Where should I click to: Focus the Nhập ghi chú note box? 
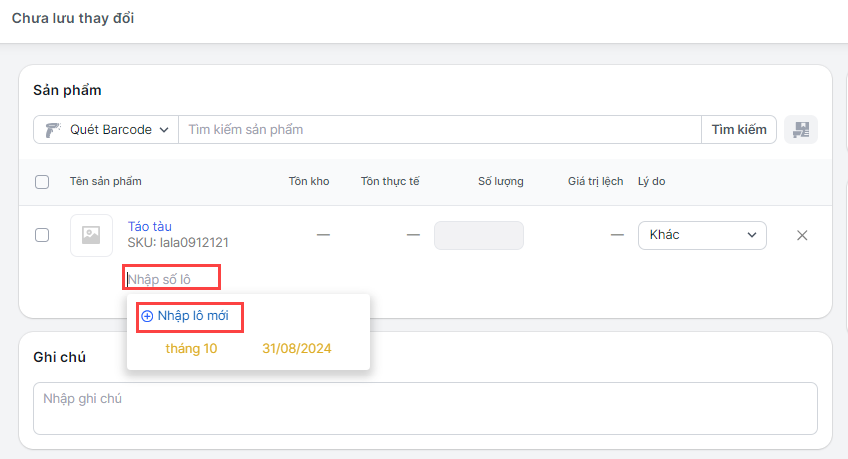[425, 408]
